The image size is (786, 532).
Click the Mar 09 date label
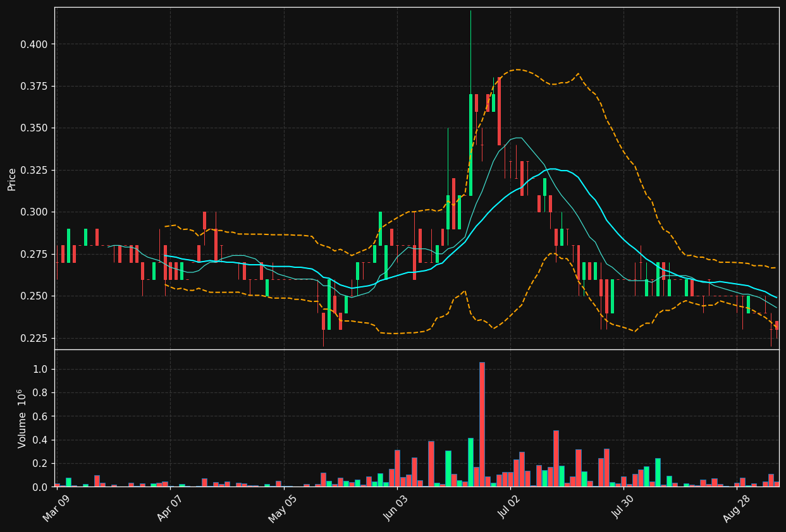[56, 508]
